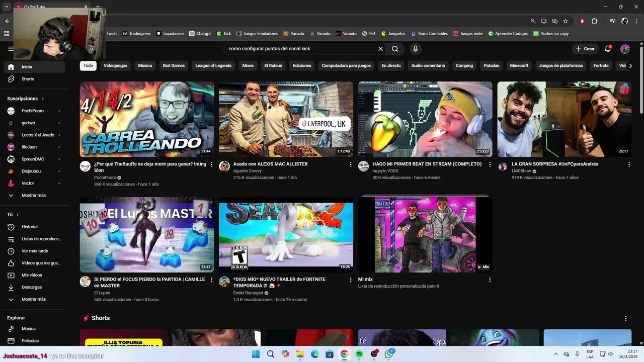
Task: Open the PochiPoom subscription channel
Action: [34, 111]
